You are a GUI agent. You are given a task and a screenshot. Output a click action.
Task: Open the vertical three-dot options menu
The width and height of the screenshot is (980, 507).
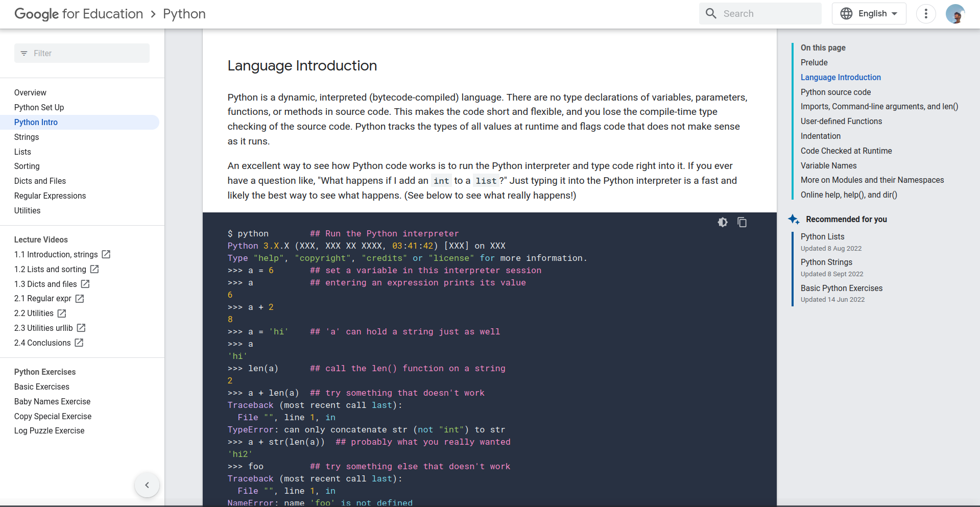(926, 14)
